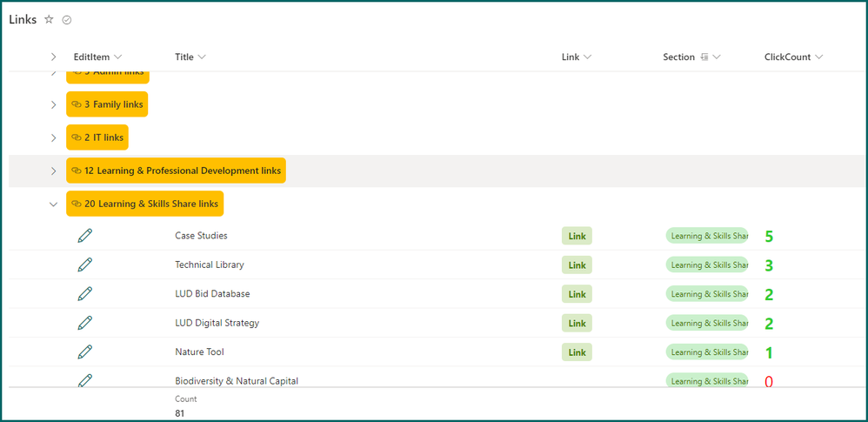
Task: Click the ClickCount value 1 for Nature Tool
Action: [x=769, y=352]
